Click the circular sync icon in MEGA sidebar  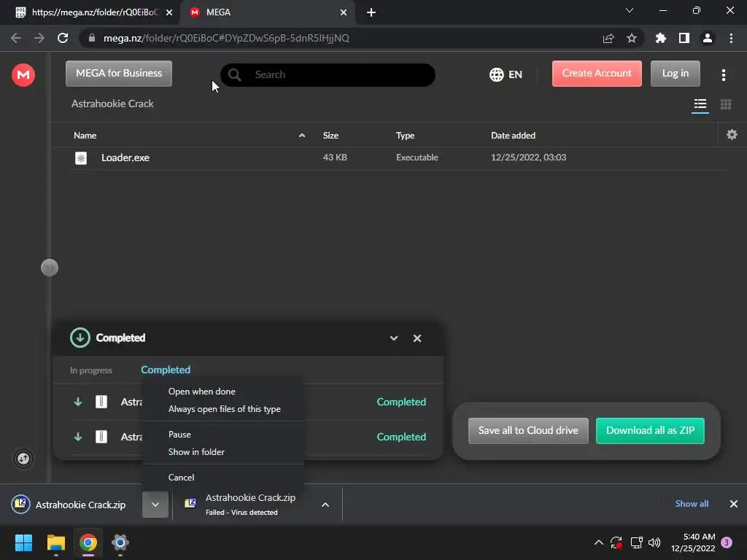click(x=23, y=459)
